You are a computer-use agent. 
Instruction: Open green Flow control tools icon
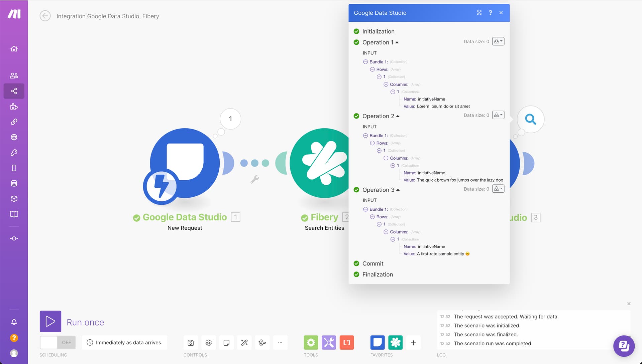point(311,343)
